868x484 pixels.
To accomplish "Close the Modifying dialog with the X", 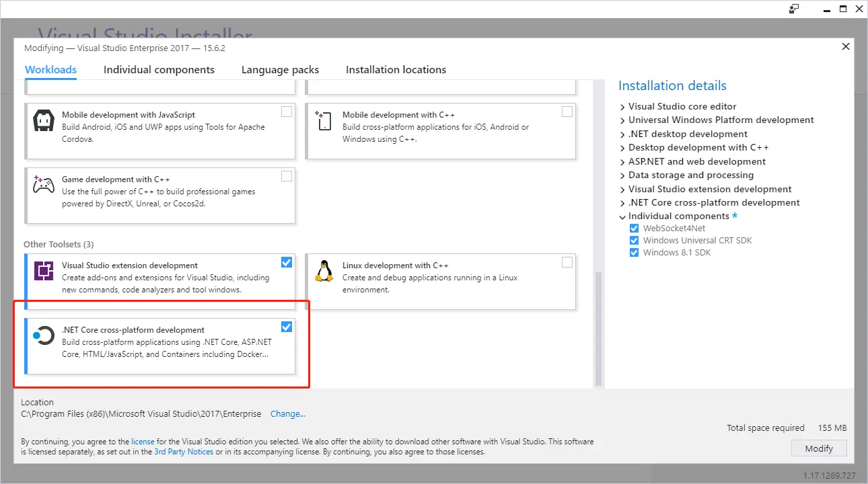I will (x=846, y=46).
